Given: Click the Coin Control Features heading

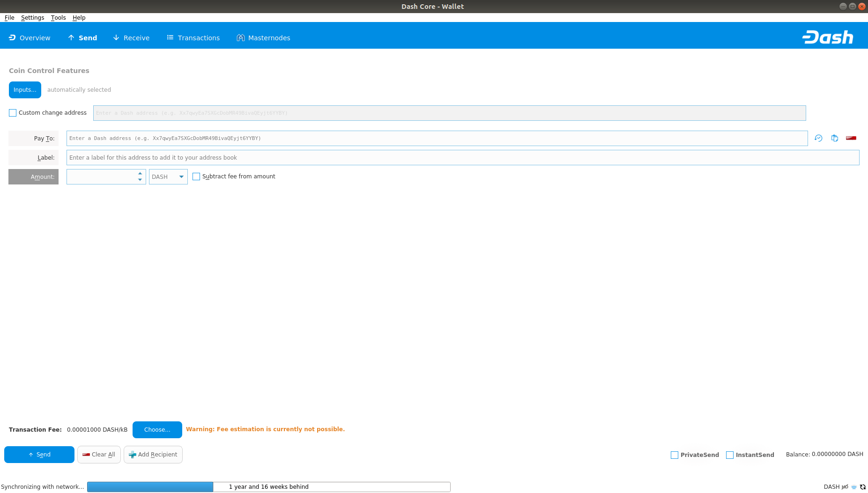Looking at the screenshot, I should coord(49,71).
